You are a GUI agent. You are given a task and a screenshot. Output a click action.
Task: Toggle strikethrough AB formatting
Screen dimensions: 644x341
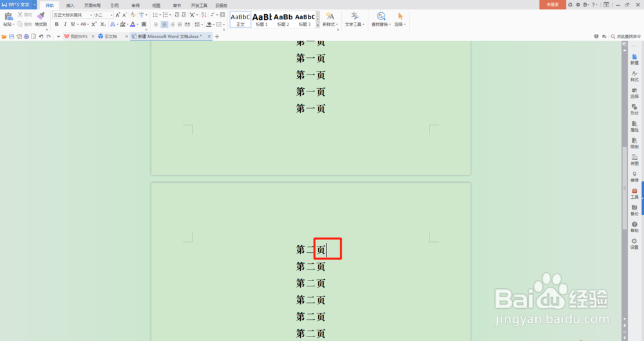(x=83, y=24)
